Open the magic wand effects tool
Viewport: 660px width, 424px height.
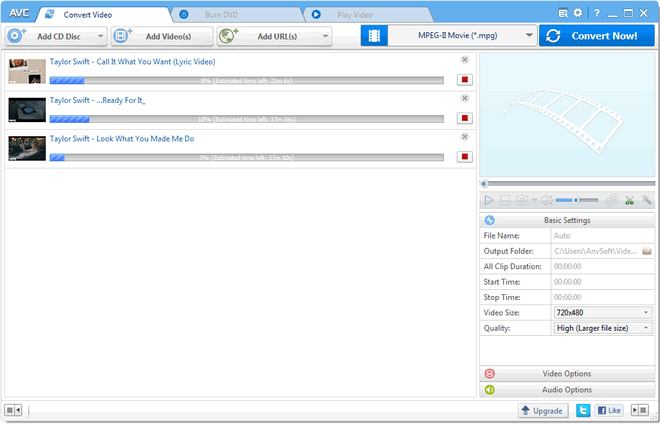(x=647, y=200)
